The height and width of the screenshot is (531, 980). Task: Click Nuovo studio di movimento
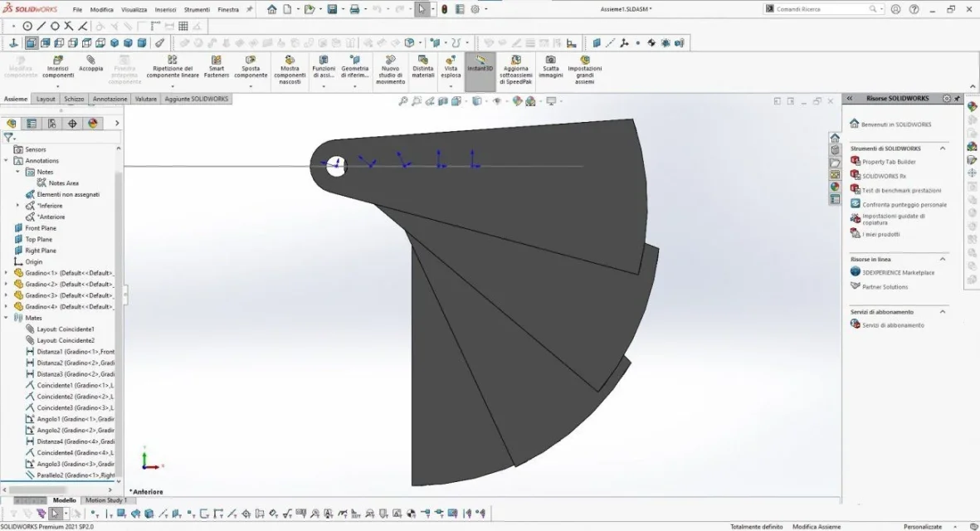pos(391,70)
